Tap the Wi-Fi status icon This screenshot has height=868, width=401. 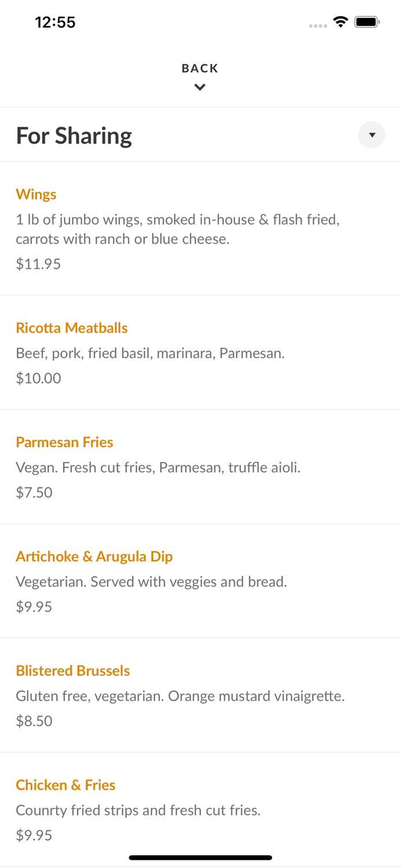(x=340, y=22)
